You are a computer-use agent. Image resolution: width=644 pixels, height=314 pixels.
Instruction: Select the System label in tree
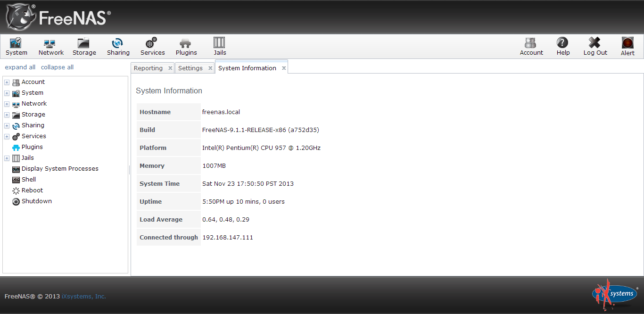(x=32, y=92)
